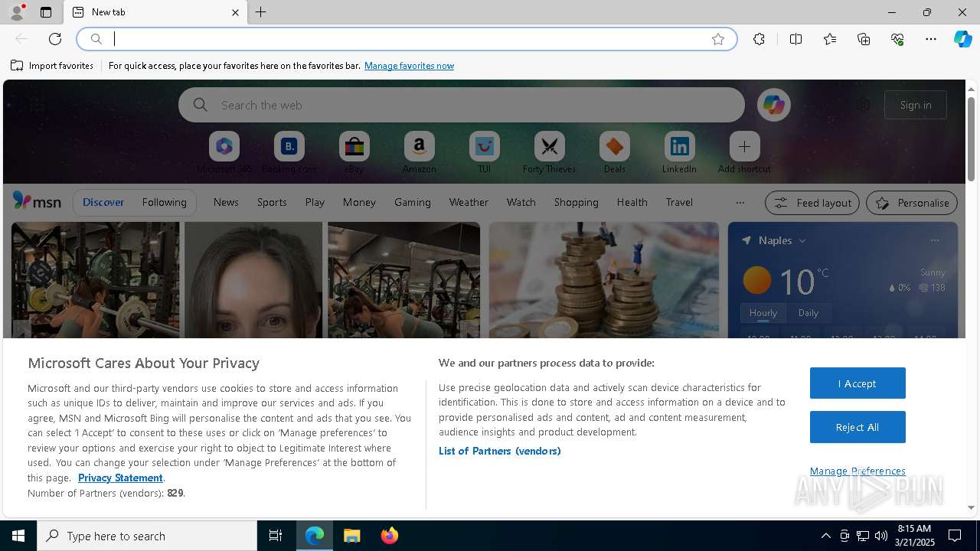The width and height of the screenshot is (980, 551).
Task: Open List of Partners (vendors) link
Action: point(499,451)
